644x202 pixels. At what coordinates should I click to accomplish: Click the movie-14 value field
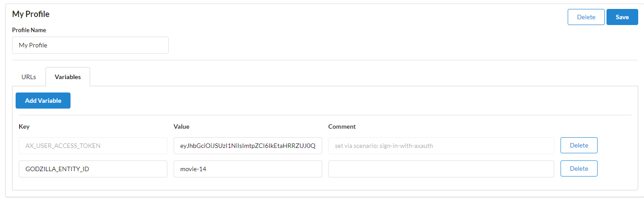(x=248, y=169)
